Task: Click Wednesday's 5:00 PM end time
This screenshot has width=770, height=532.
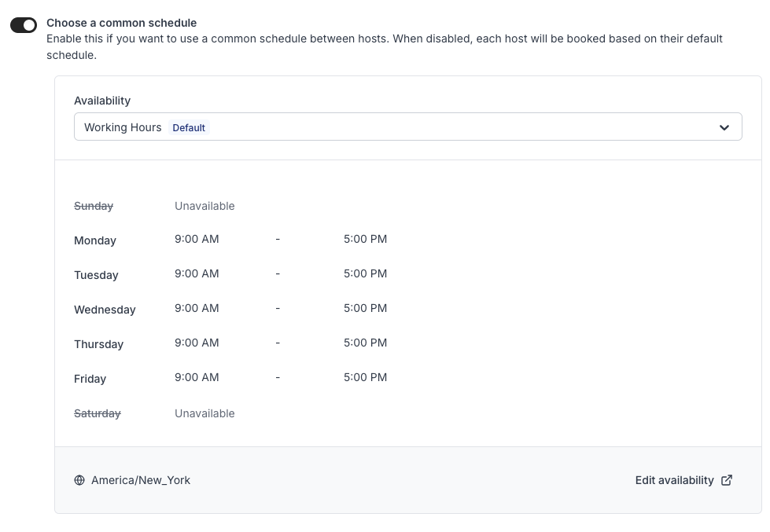Action: pos(365,308)
